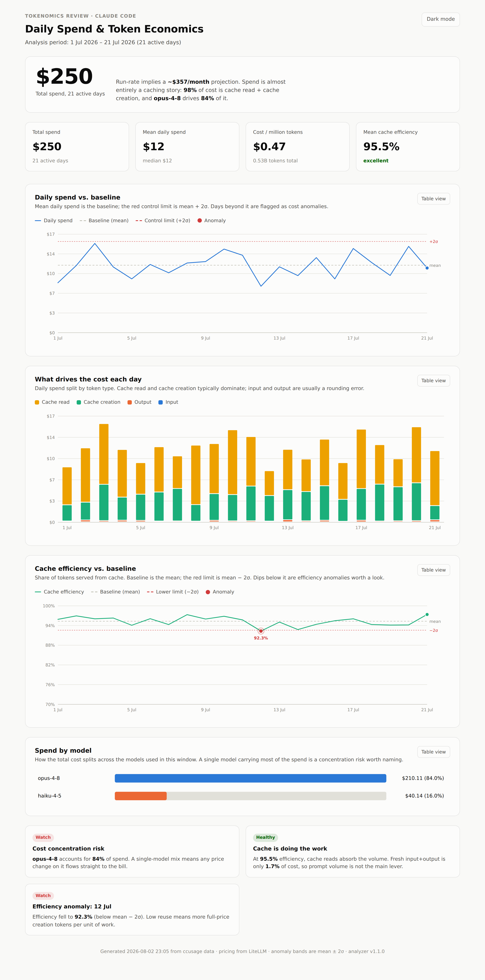Open Table view for Spend by model
The height and width of the screenshot is (980, 485).
[433, 752]
